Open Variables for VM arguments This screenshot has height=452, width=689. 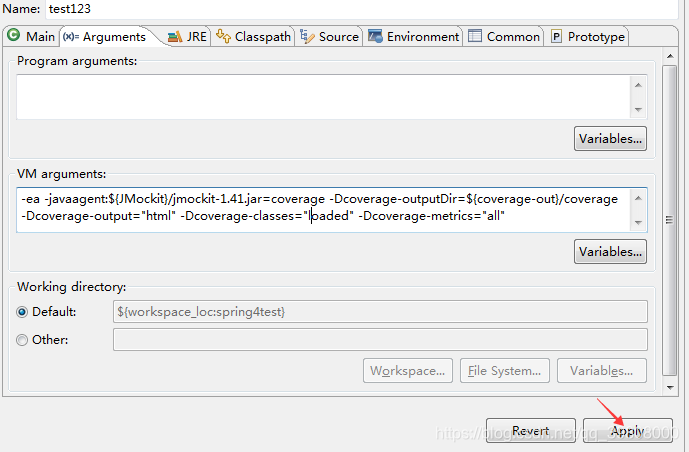pos(610,252)
